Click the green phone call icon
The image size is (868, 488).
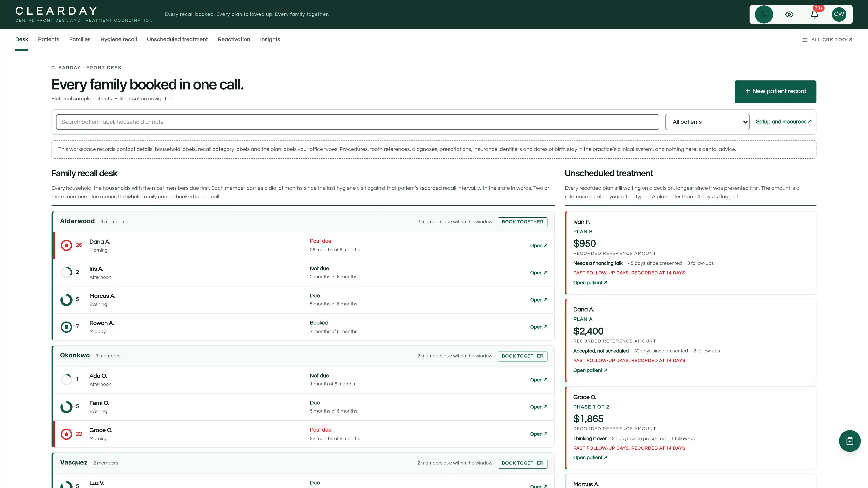[764, 14]
